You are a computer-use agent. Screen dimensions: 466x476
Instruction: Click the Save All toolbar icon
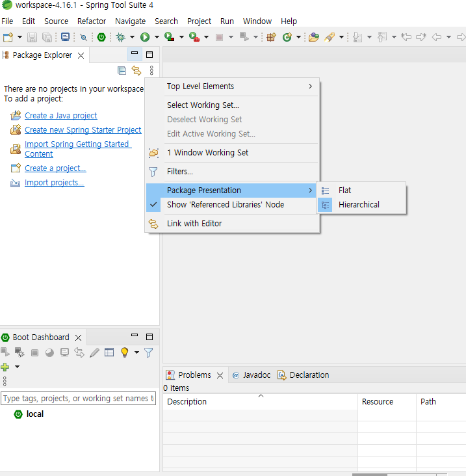[x=47, y=37]
